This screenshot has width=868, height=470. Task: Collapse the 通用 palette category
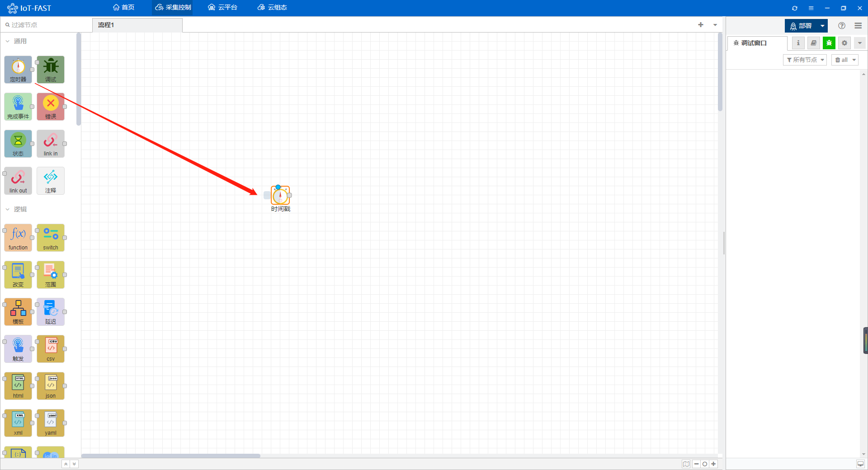point(7,41)
